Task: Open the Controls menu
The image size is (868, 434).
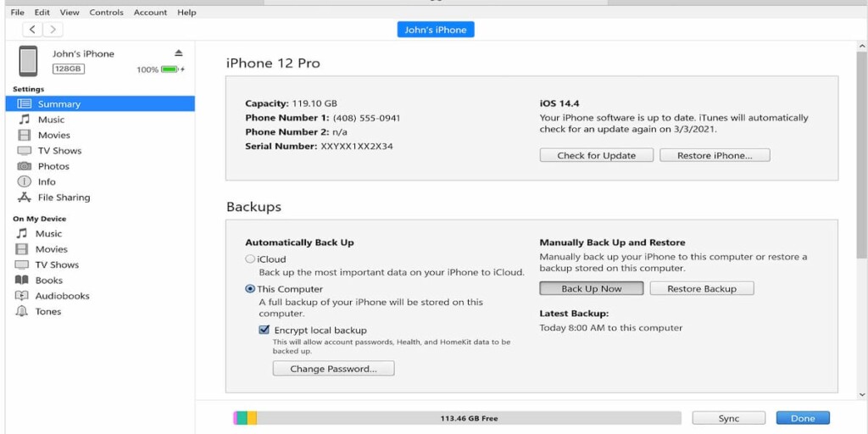Action: pyautogui.click(x=106, y=12)
